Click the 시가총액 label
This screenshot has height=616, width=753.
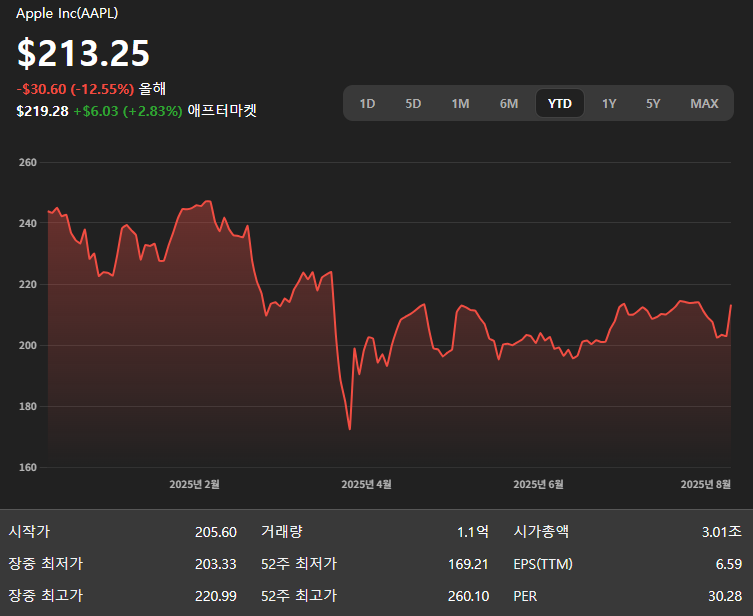coord(541,531)
